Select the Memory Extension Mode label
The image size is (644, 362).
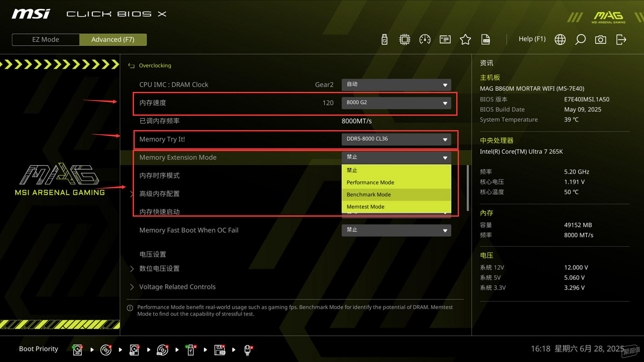pyautogui.click(x=178, y=157)
